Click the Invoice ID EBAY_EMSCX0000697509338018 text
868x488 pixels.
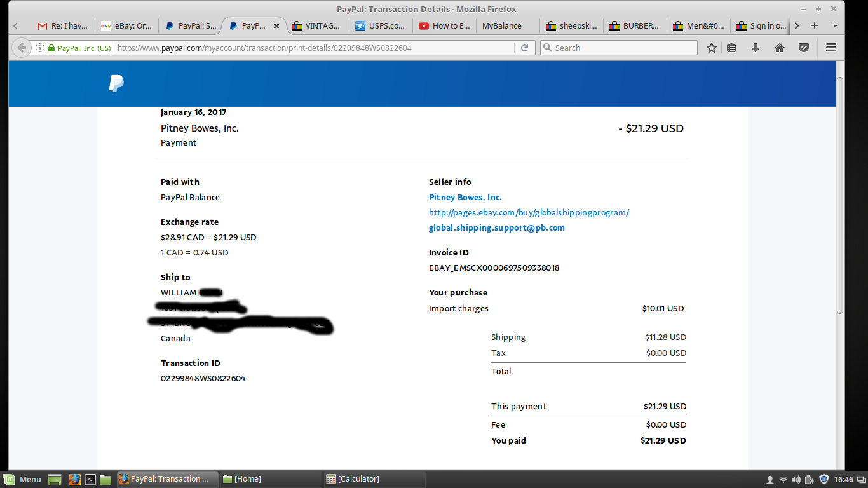pyautogui.click(x=494, y=268)
